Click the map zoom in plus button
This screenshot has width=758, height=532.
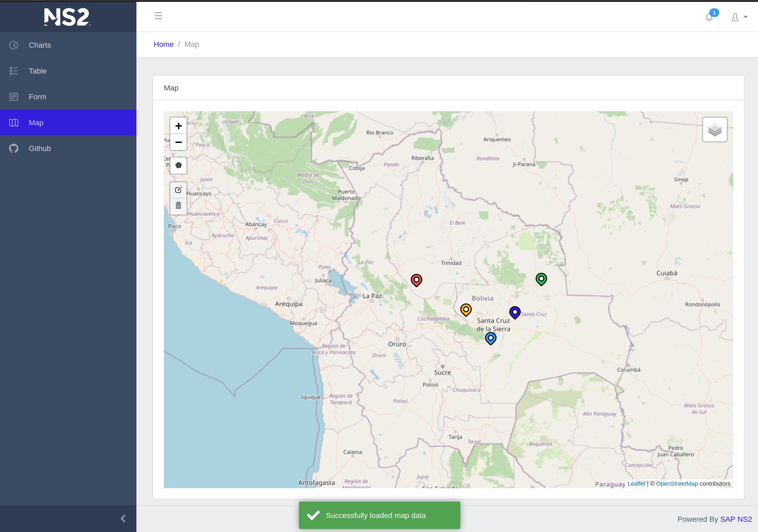(x=178, y=126)
